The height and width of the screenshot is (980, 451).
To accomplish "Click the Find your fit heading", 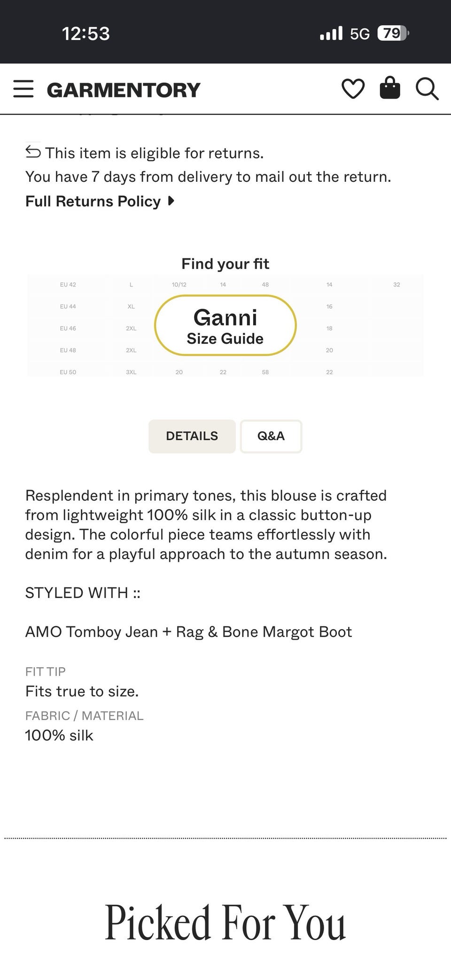I will click(225, 264).
